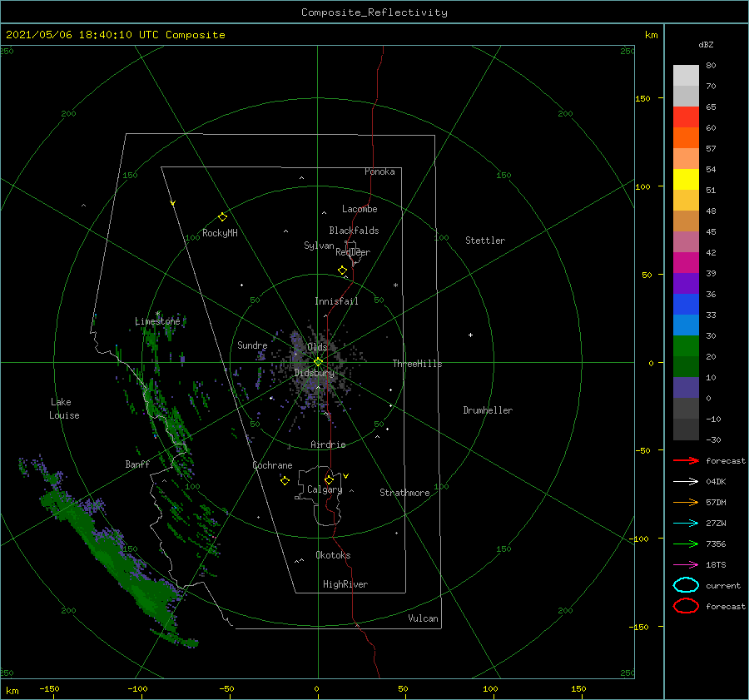
Task: Click the Lake Louise label
Action: pyautogui.click(x=64, y=409)
